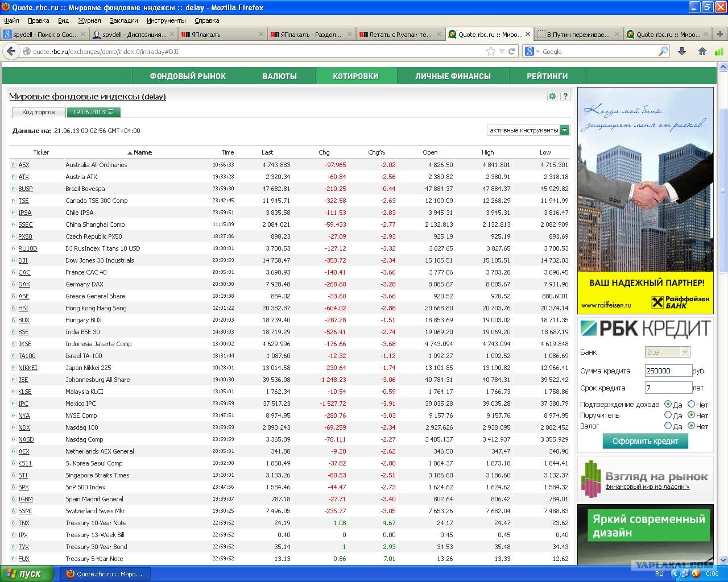This screenshot has height=582, width=728.
Task: Click the chart icon beside SPX
Action: (14, 487)
